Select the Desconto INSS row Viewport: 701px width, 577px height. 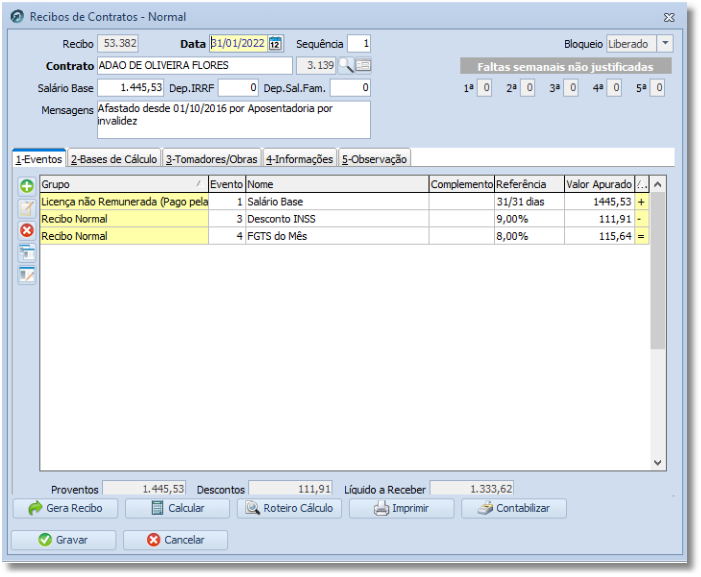point(344,219)
